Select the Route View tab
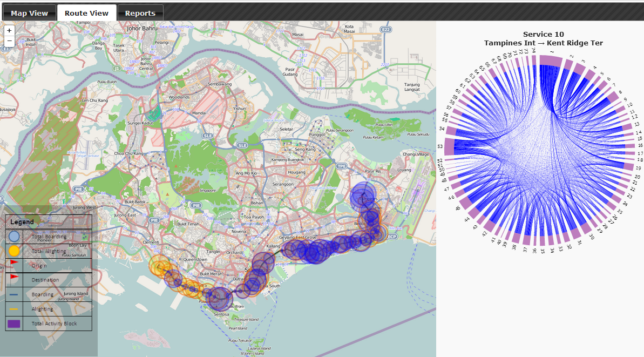This screenshot has height=357, width=644. [x=86, y=13]
